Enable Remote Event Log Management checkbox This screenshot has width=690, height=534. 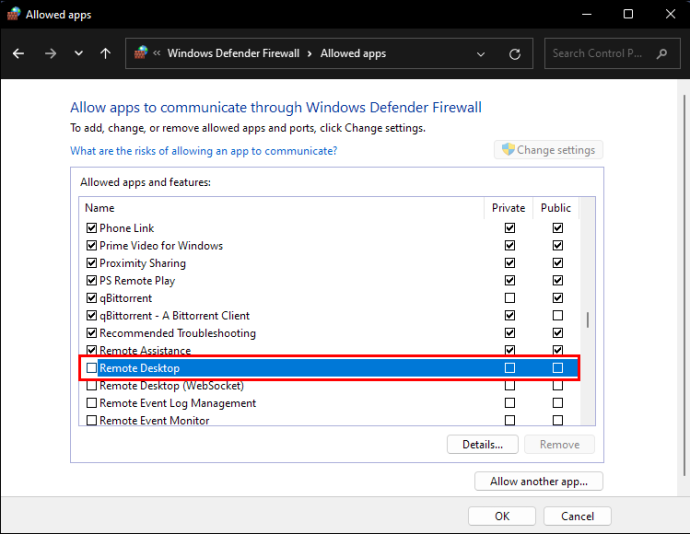click(92, 403)
